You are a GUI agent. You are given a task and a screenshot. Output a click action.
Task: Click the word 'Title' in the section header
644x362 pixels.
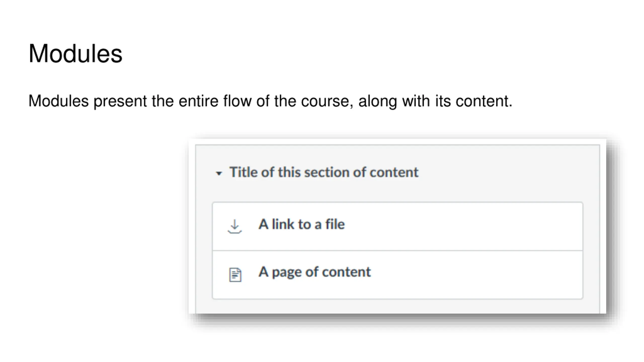point(244,172)
